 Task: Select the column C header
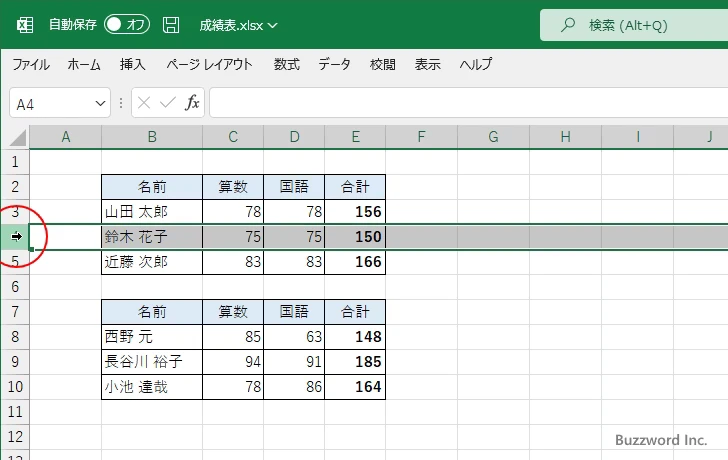(x=232, y=136)
